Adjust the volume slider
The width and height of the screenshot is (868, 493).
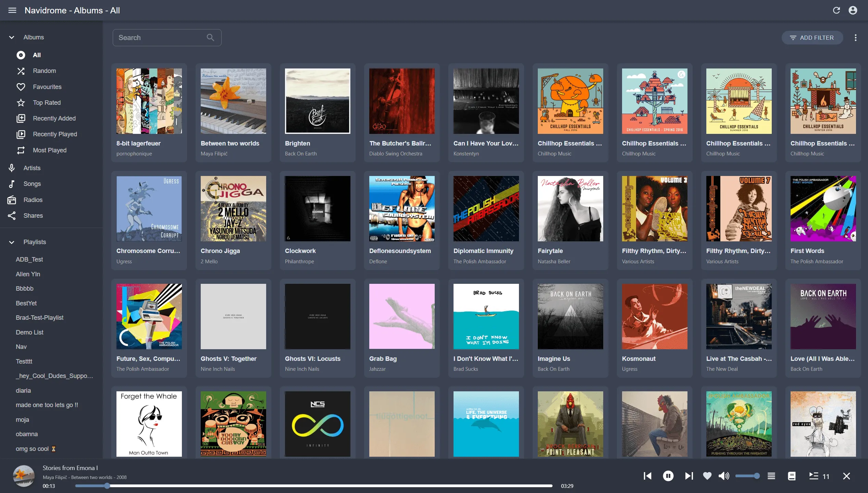[747, 476]
